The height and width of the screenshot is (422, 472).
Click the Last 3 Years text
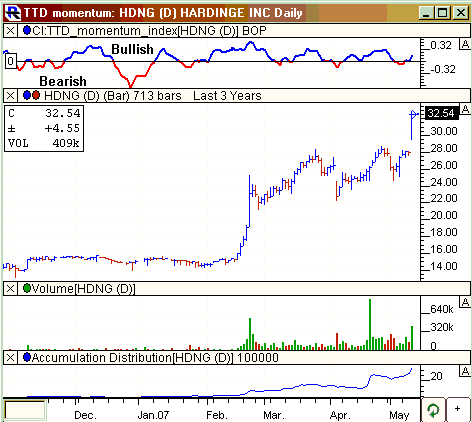click(x=227, y=96)
